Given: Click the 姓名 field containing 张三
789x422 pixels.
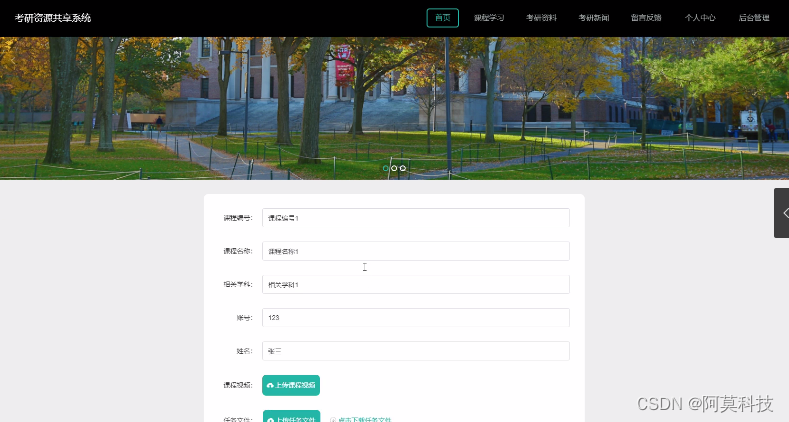Looking at the screenshot, I should click(x=416, y=351).
